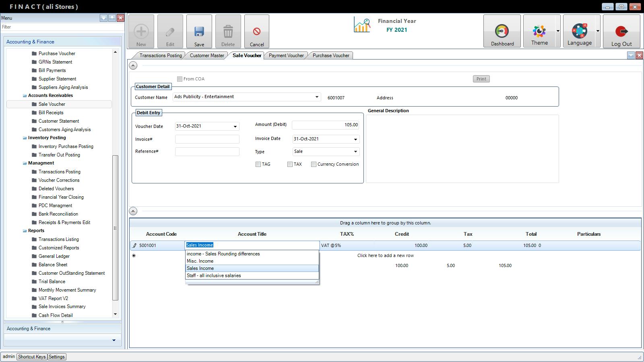
Task: Click the Language globe icon
Action: (x=579, y=31)
